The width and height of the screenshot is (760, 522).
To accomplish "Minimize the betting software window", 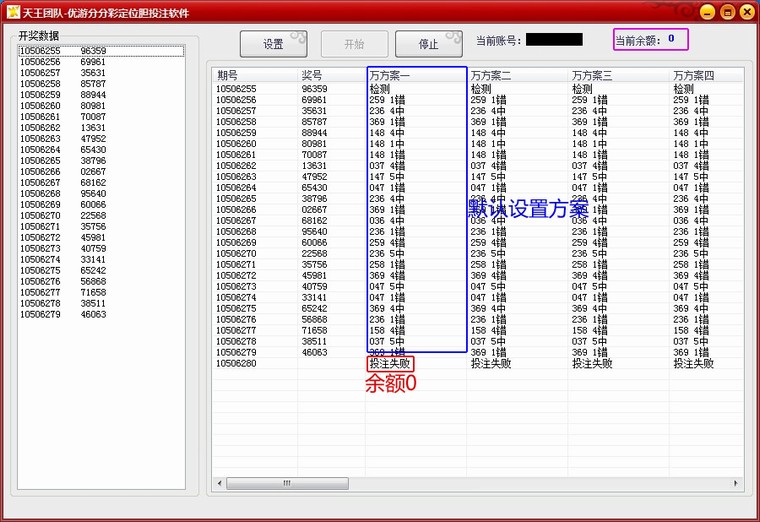I will [x=707, y=11].
